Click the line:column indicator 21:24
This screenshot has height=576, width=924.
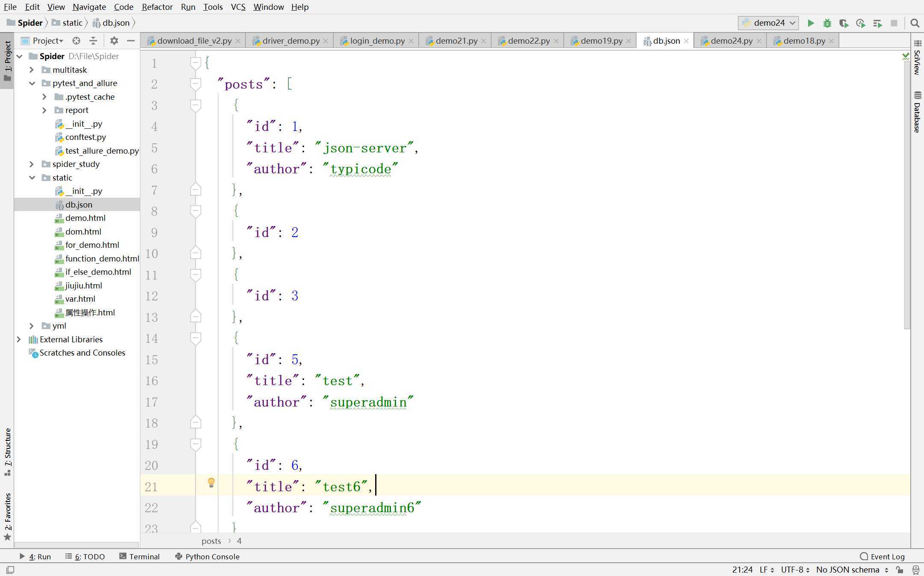point(742,570)
